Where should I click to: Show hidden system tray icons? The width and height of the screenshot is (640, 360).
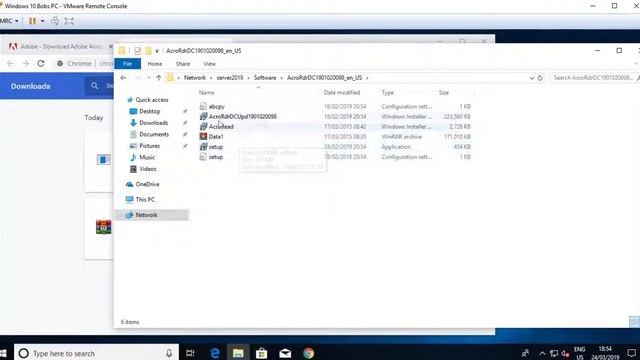point(542,353)
